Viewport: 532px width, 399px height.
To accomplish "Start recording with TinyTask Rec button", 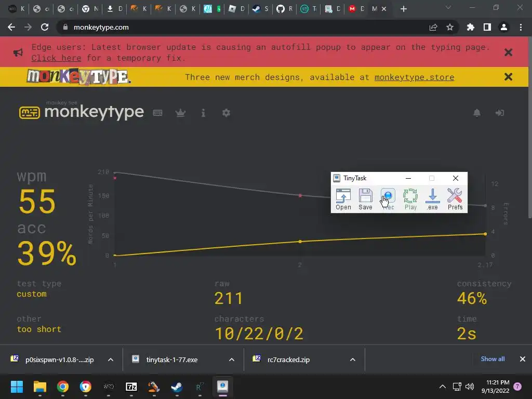I will pos(388,199).
